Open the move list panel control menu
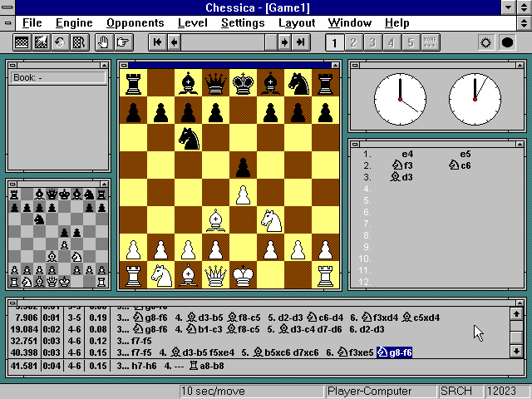Screen dimensions: 532x399 click(x=355, y=144)
